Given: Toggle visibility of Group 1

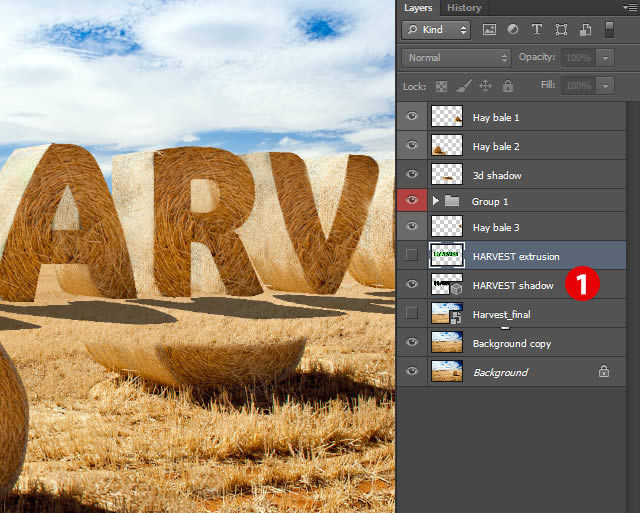Looking at the screenshot, I should [412, 200].
